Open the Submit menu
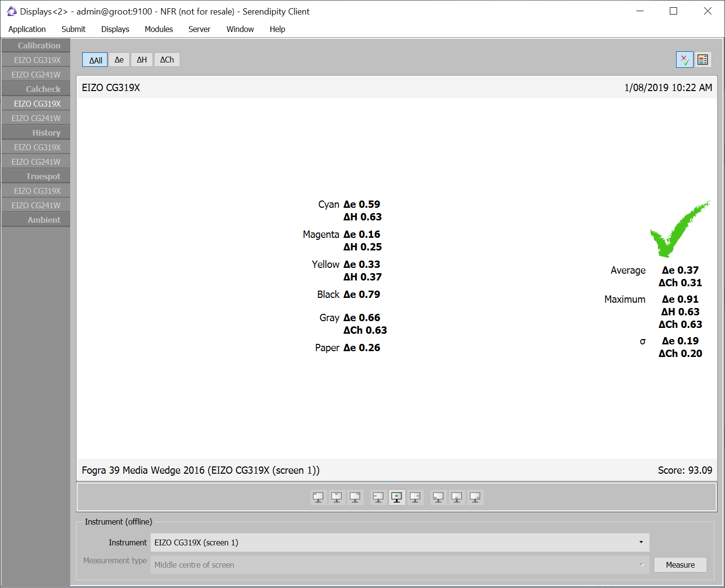Image resolution: width=725 pixels, height=588 pixels. (x=74, y=29)
